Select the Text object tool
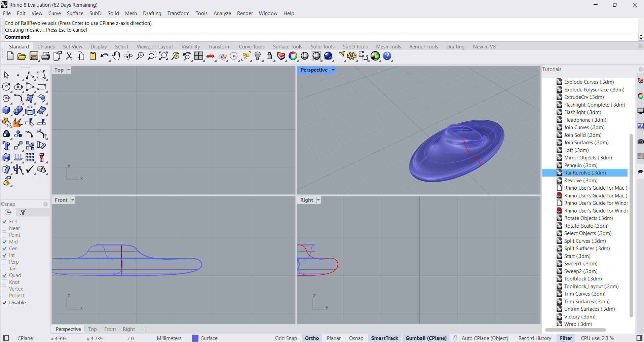The width and height of the screenshot is (644, 342). 6,146
